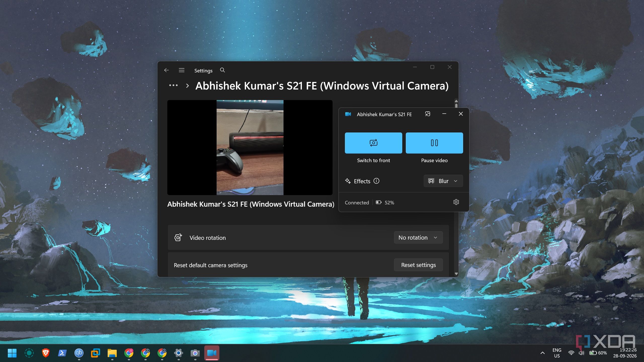
Task: Minimize the S21 FE camera popup
Action: [444, 114]
